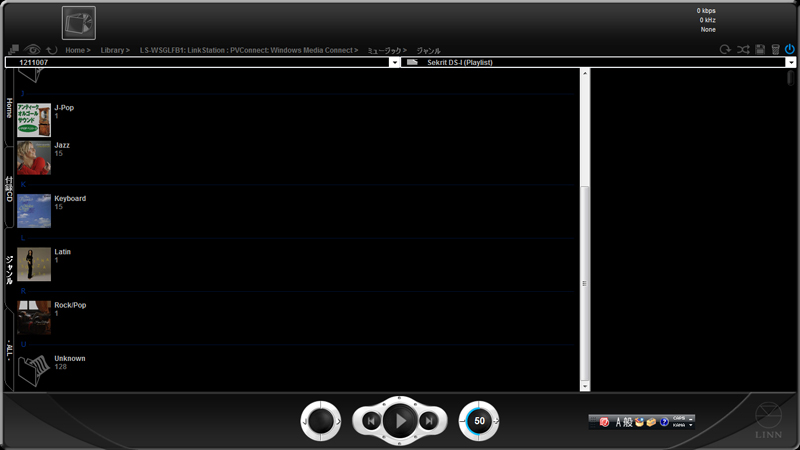The width and height of the screenshot is (800, 450).
Task: Click the Rock/Pop genre label
Action: pyautogui.click(x=70, y=305)
